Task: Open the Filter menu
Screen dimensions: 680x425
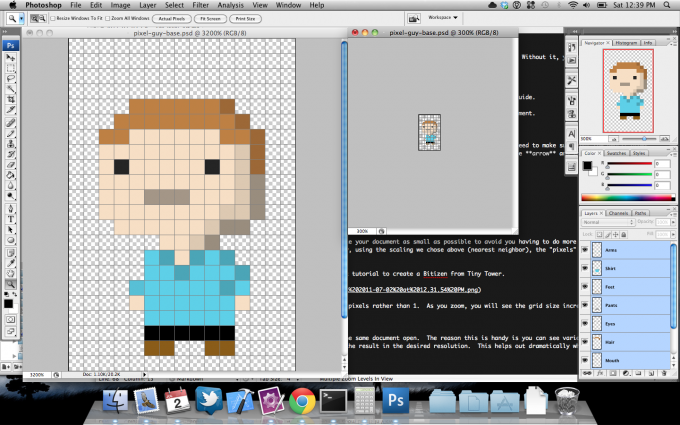Action: point(200,5)
